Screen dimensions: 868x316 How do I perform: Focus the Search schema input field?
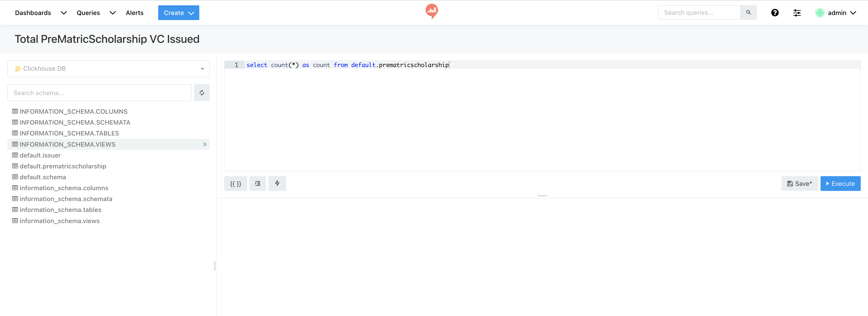(99, 93)
